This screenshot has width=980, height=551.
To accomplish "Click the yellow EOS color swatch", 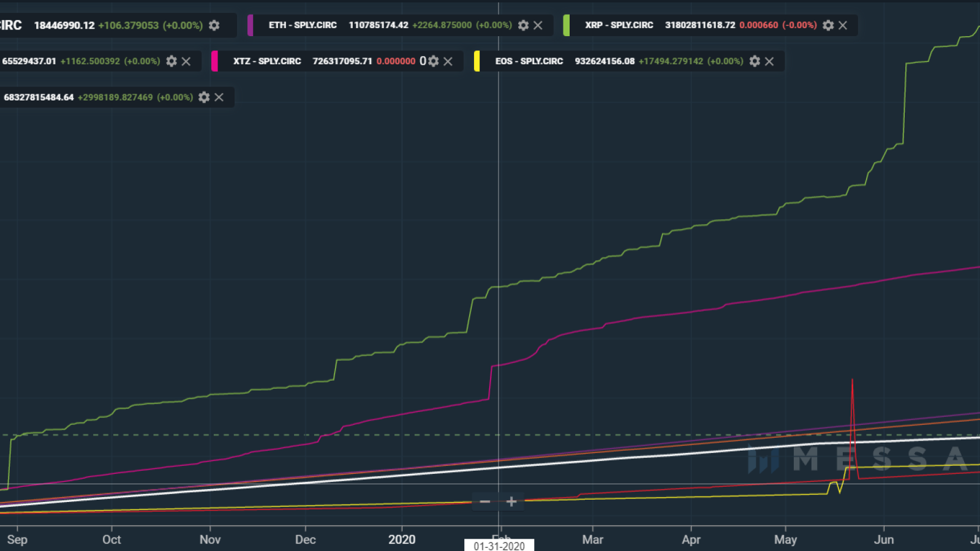I will point(477,61).
